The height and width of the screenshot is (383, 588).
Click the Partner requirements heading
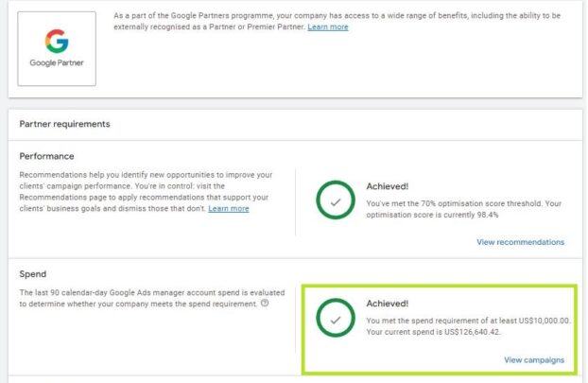[x=65, y=124]
